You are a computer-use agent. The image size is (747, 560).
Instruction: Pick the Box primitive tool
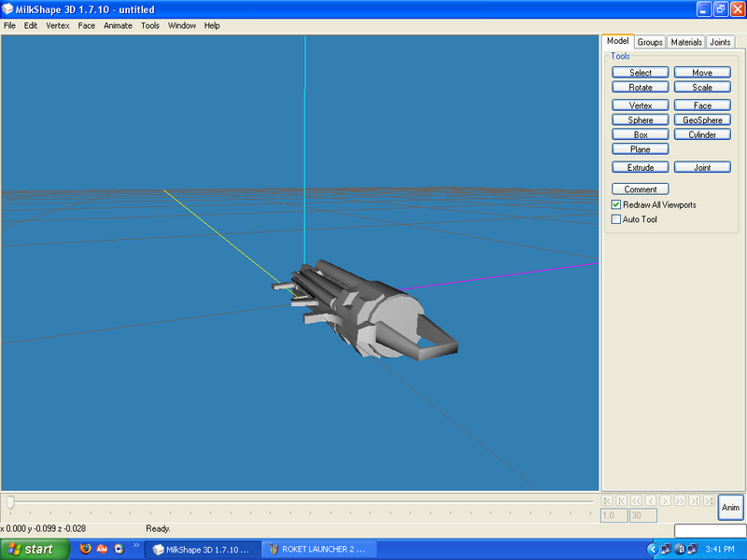coord(640,134)
